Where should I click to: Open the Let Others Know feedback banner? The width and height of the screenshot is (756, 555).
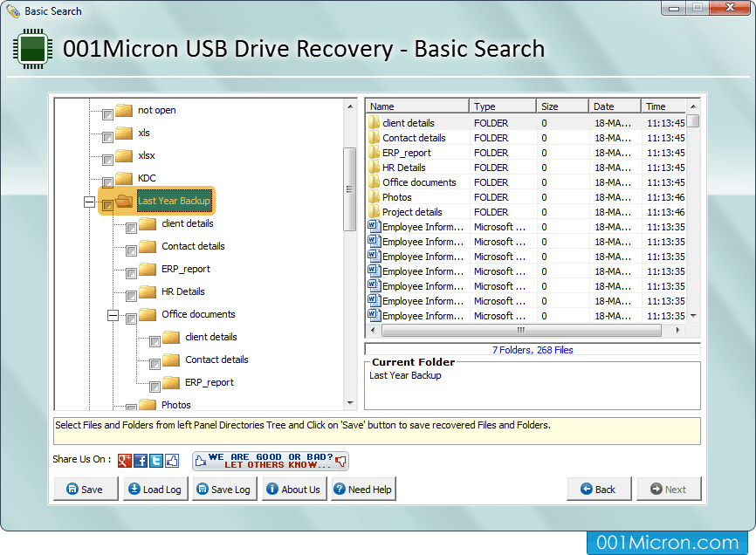(x=271, y=460)
